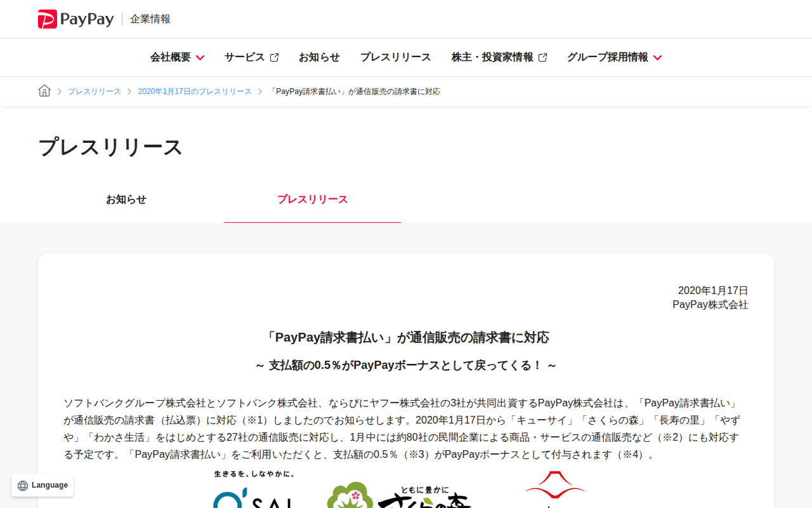Expand the グループ採用情報 menu
The width and height of the screenshot is (812, 508).
coord(614,57)
